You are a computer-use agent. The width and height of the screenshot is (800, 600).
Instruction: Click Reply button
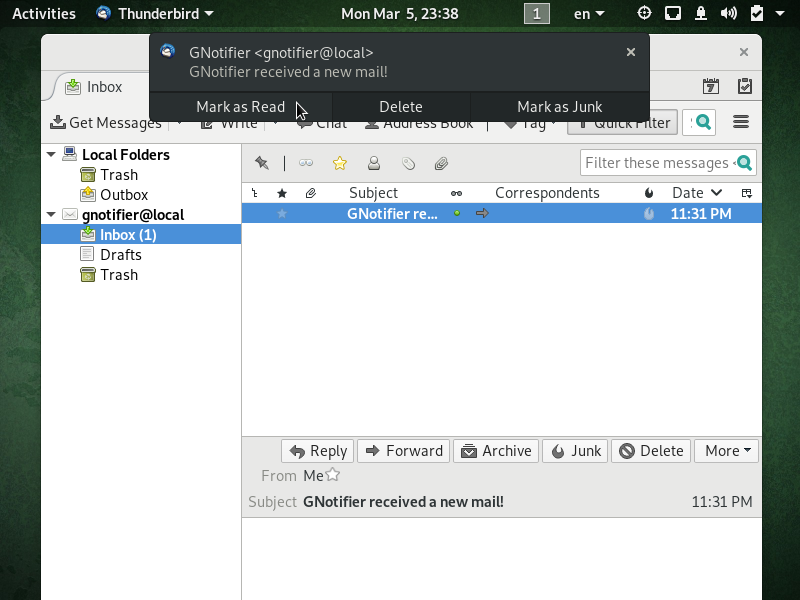coord(317,451)
